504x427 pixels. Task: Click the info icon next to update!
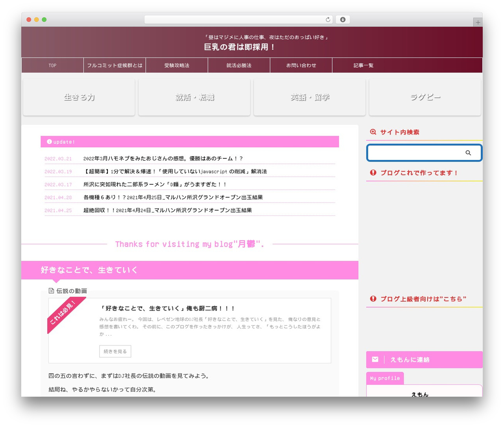pyautogui.click(x=49, y=142)
